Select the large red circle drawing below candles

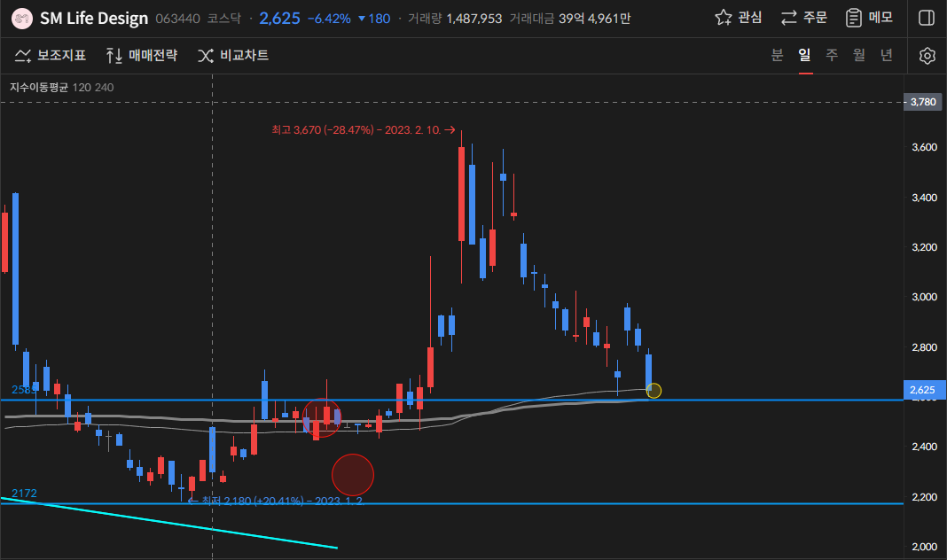click(x=353, y=475)
